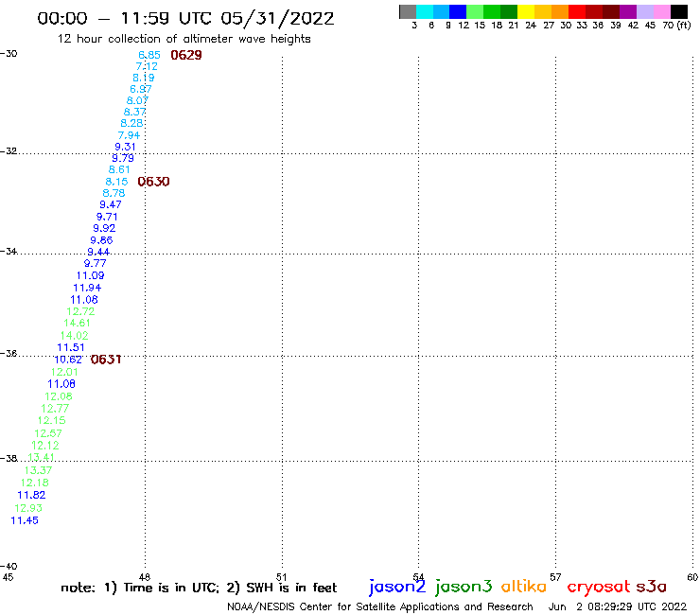
Task: Click the 8.19 wave height reading
Action: point(143,78)
